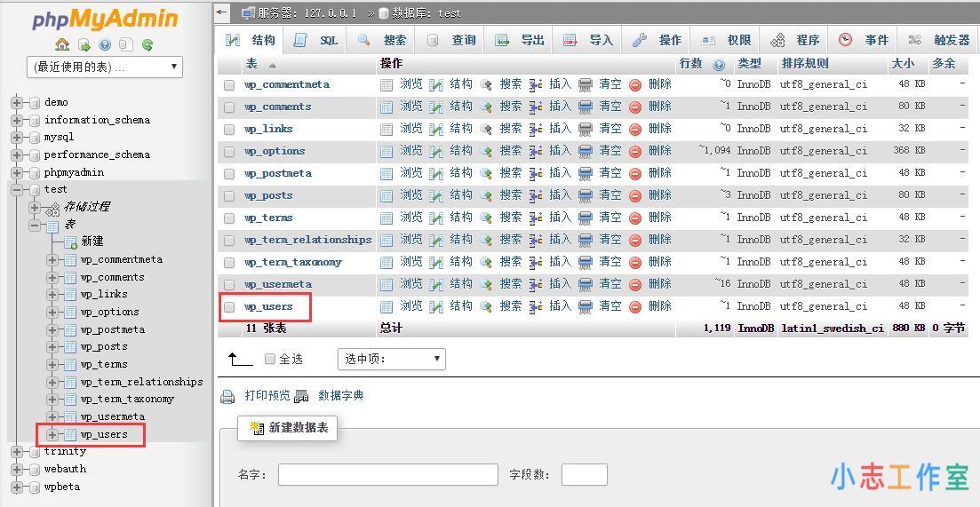Check the wp_users row checkbox
Screen dimensions: 980x507
(229, 307)
